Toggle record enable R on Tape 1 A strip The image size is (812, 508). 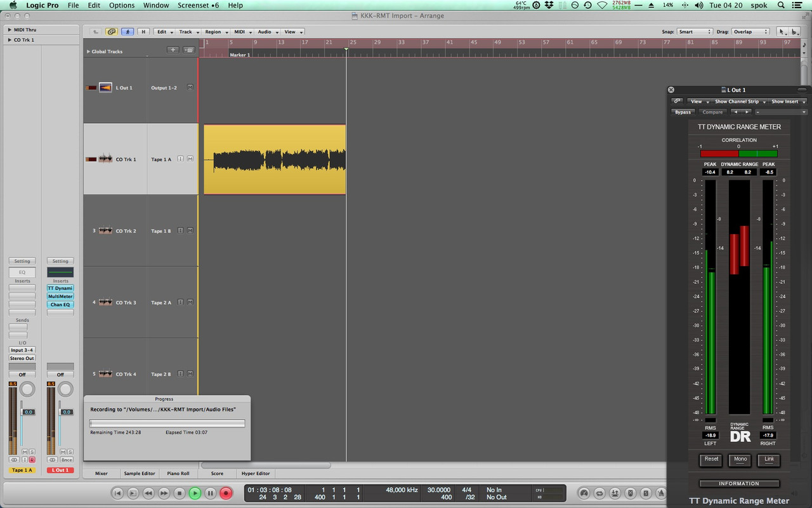pos(32,460)
